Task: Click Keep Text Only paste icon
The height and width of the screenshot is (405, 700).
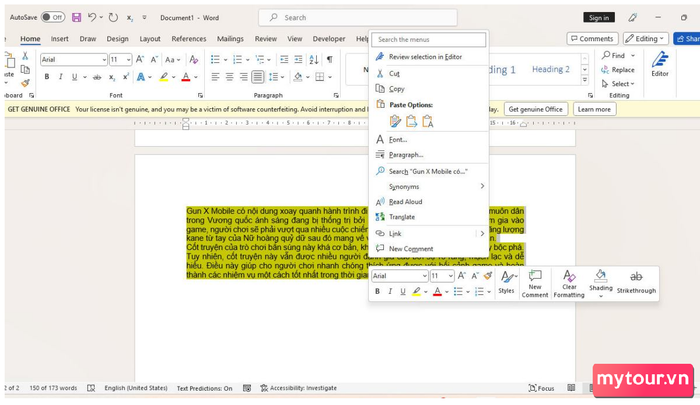Action: [428, 121]
